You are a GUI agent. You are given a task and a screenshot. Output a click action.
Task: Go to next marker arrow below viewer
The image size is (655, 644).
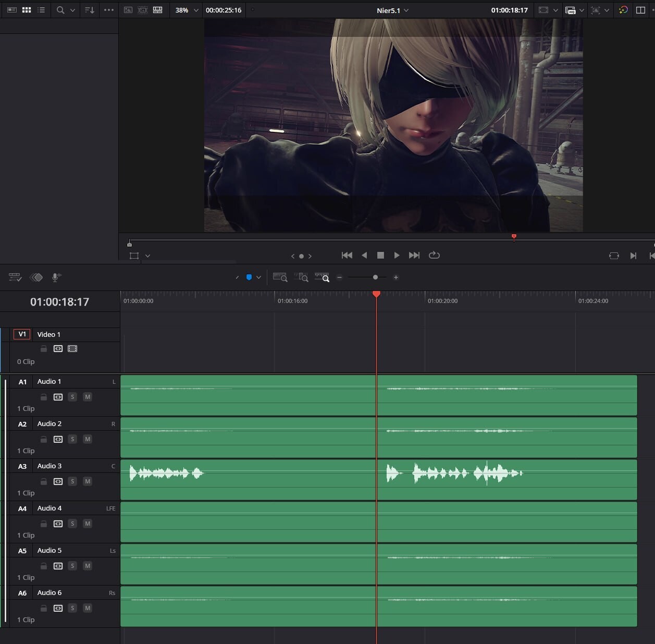(x=310, y=256)
